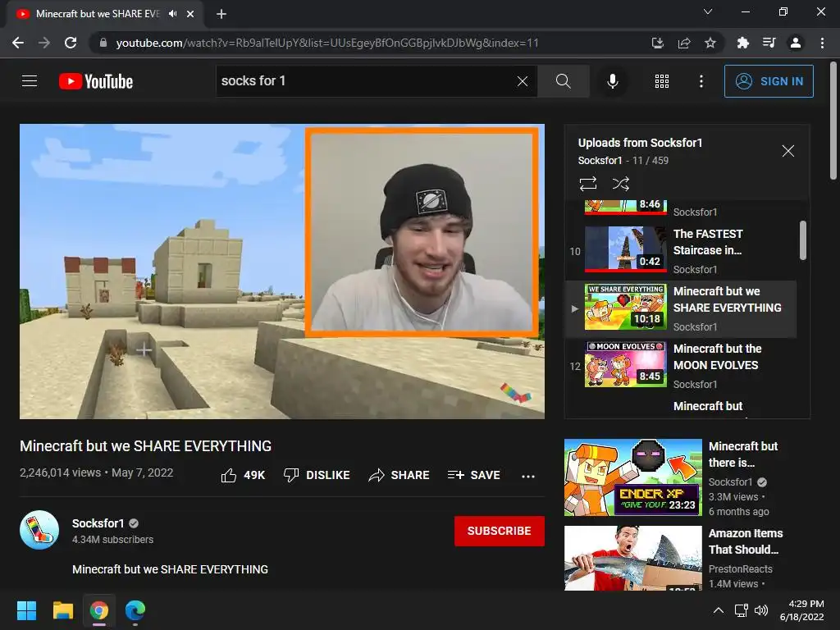Share this page from address bar
The image size is (840, 630).
pyautogui.click(x=683, y=43)
